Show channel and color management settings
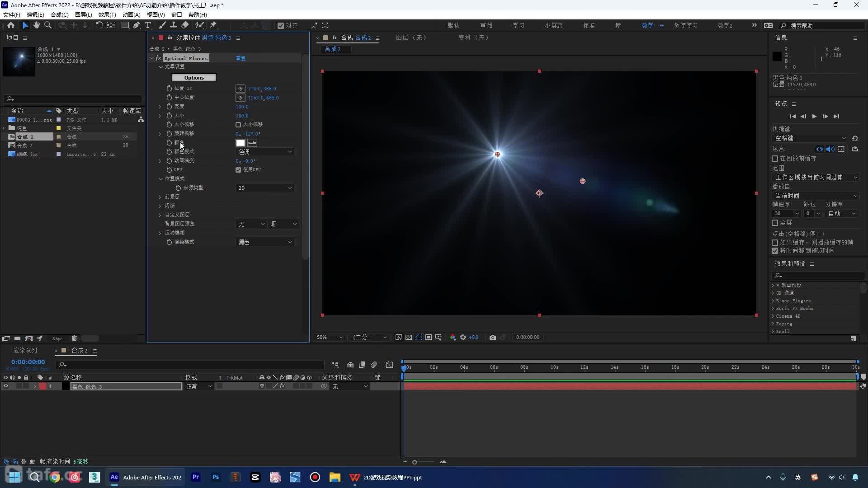 coord(453,337)
